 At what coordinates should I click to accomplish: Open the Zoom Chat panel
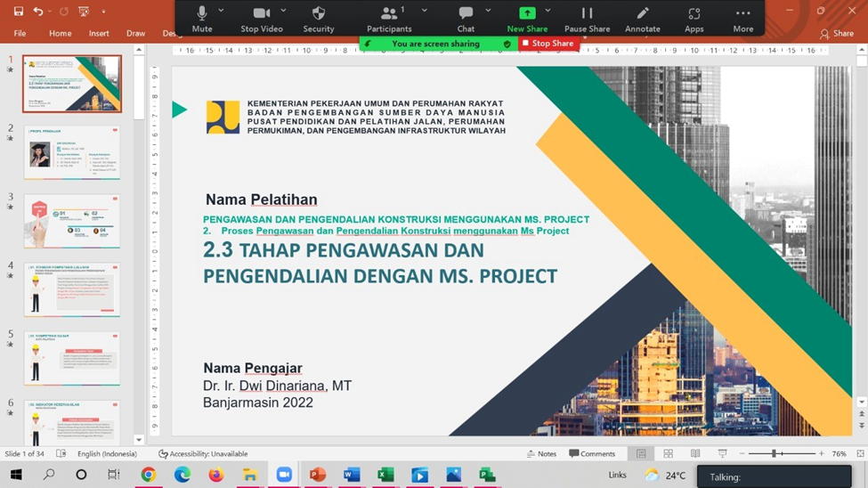tap(466, 19)
